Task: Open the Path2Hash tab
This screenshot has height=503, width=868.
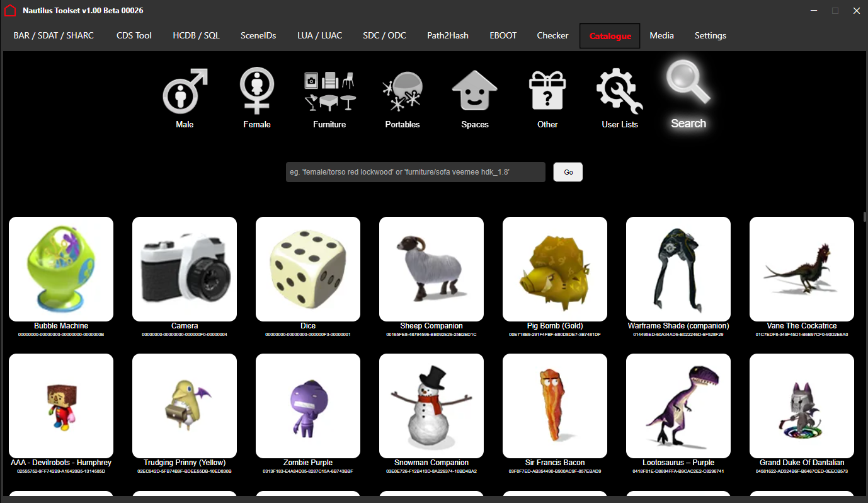Action: 448,35
